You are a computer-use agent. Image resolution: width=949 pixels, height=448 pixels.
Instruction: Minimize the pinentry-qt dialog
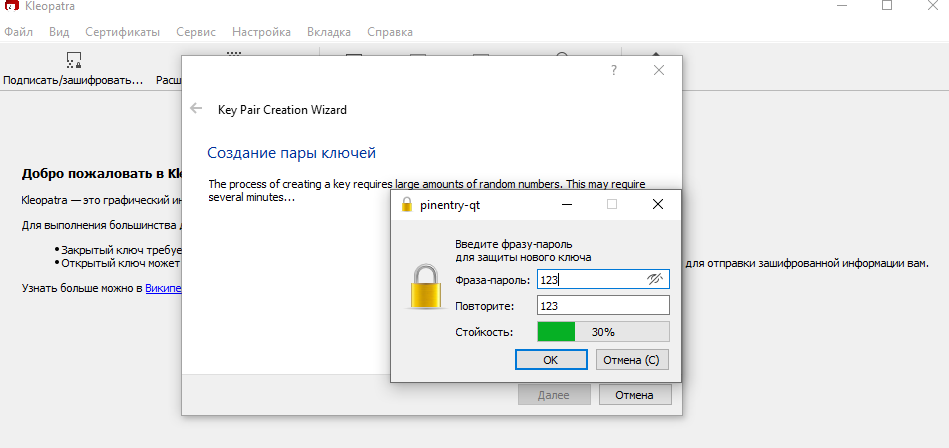[567, 205]
